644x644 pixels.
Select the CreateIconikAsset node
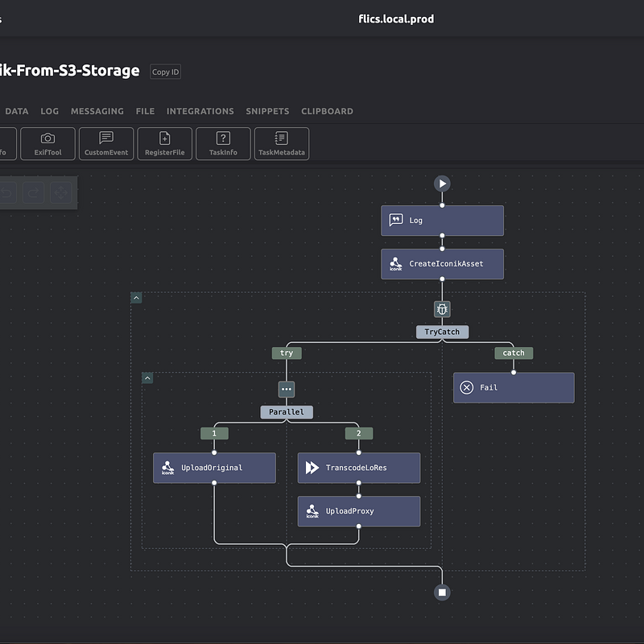point(442,264)
